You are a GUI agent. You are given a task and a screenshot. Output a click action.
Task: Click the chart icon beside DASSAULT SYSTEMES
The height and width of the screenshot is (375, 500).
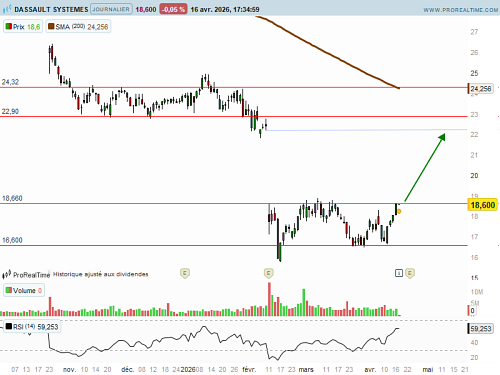[x=7, y=9]
